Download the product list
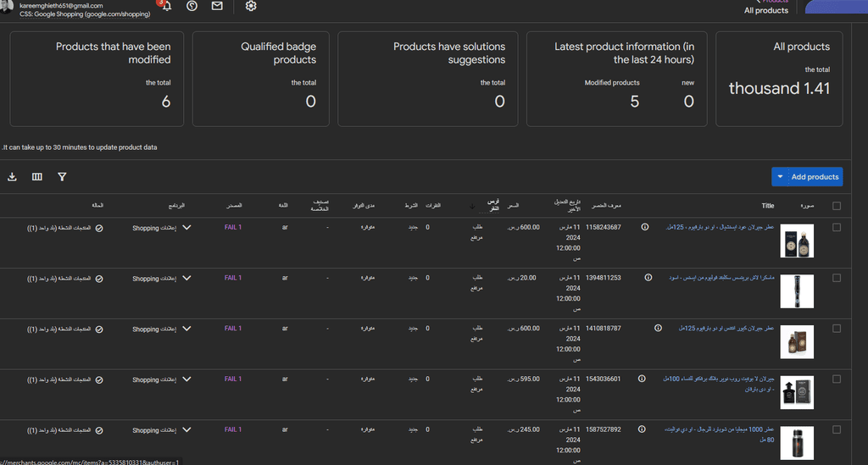Image resolution: width=868 pixels, height=465 pixels. (x=12, y=177)
